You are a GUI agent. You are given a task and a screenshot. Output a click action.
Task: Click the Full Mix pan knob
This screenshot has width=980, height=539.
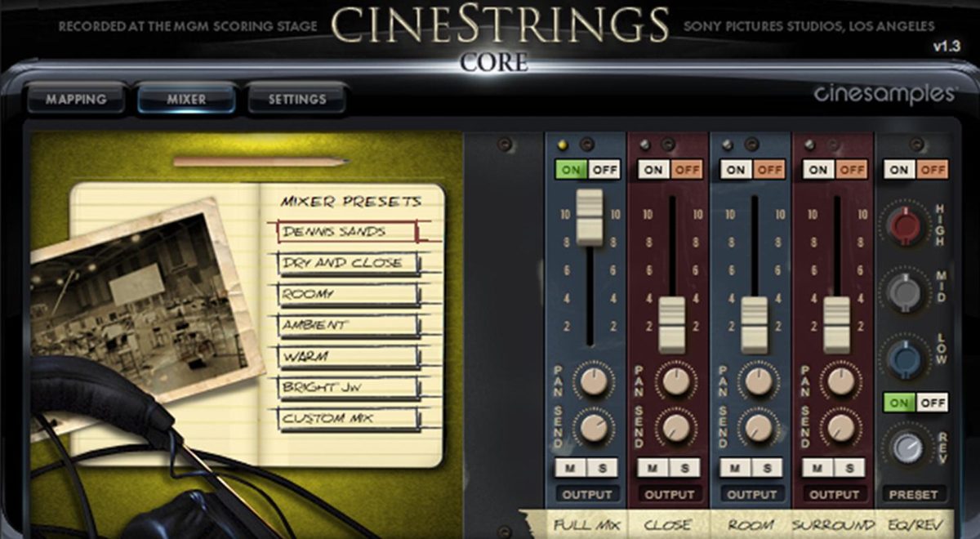(593, 380)
